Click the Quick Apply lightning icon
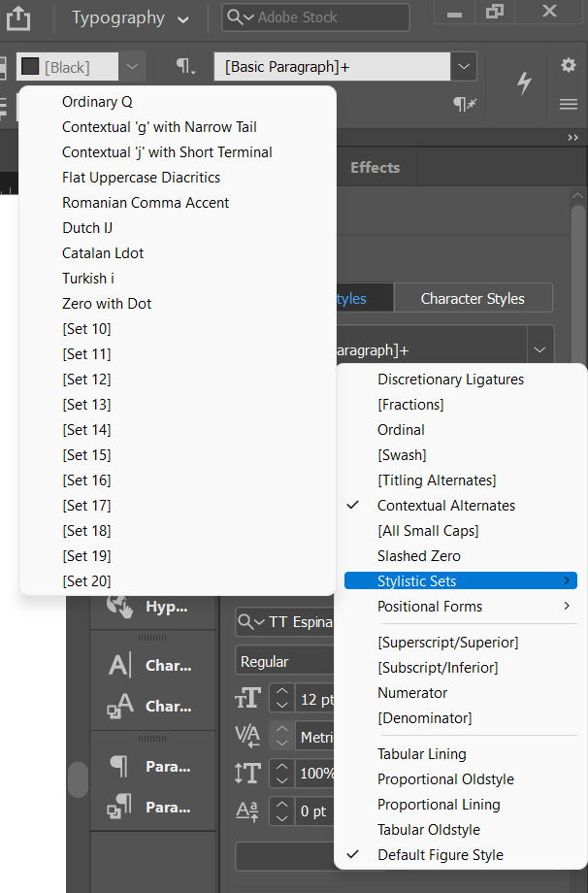588x893 pixels. point(524,83)
